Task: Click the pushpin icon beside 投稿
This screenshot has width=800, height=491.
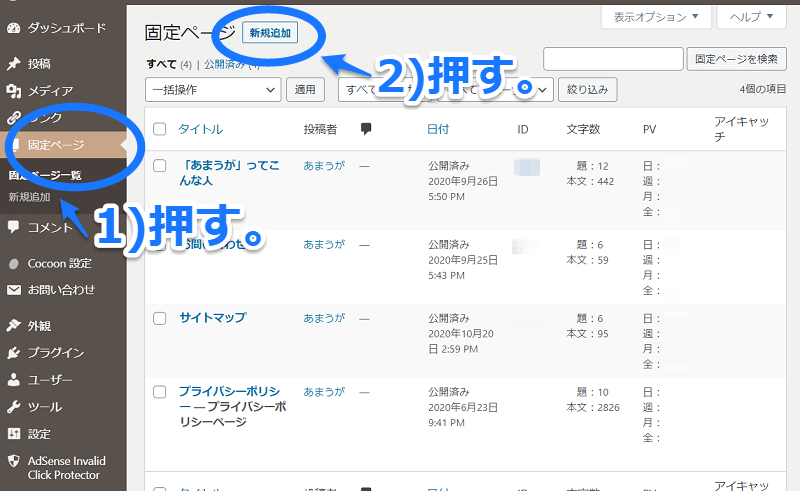Action: pyautogui.click(x=13, y=64)
